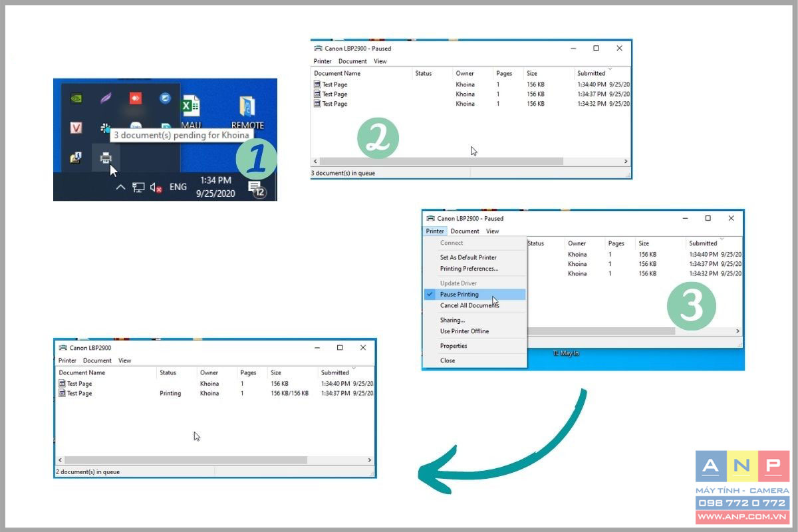
Task: Click horizontal scrollbar thumb in the two-document window
Action: click(x=186, y=460)
